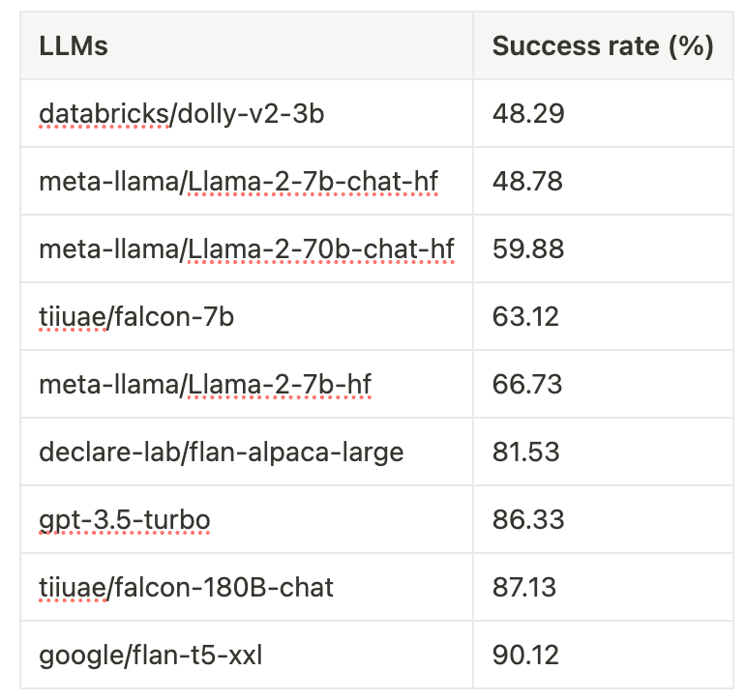Select the 87.13 value cell
The height and width of the screenshot is (700, 745).
pyautogui.click(x=525, y=588)
